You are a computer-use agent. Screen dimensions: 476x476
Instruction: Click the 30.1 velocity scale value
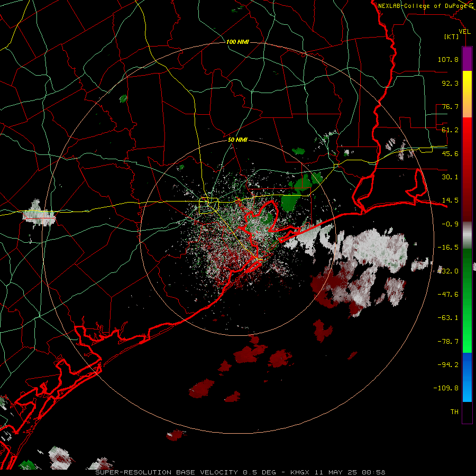(450, 177)
